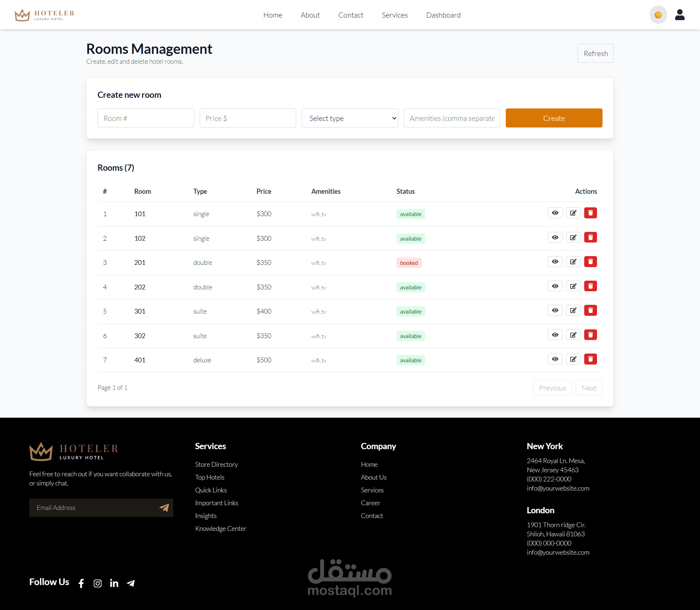This screenshot has width=700, height=610.
Task: Open Services in the top navigation
Action: click(395, 15)
